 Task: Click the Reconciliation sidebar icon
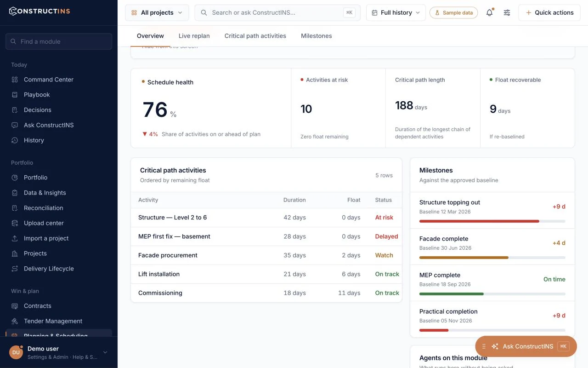click(15, 208)
